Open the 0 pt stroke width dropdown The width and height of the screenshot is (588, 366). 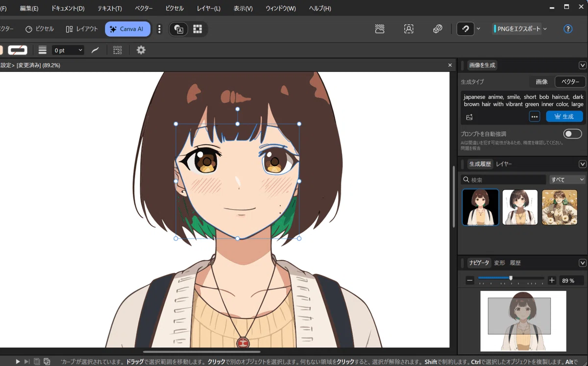(68, 50)
